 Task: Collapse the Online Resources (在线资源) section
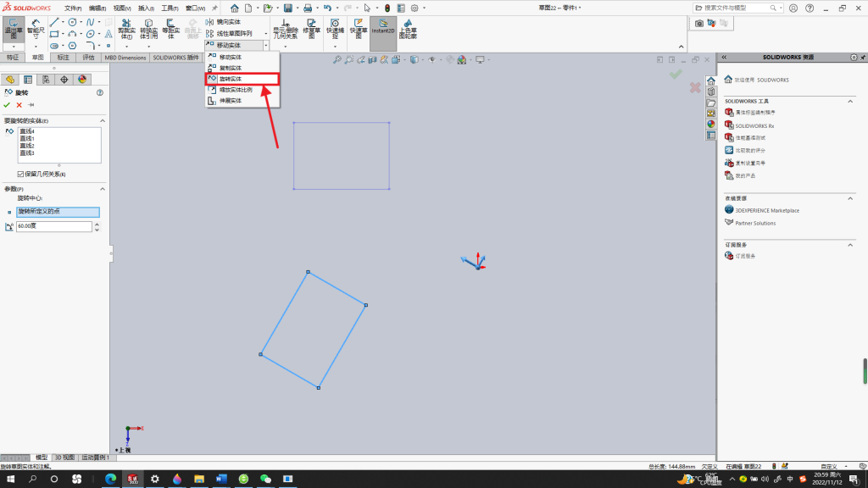pos(850,198)
